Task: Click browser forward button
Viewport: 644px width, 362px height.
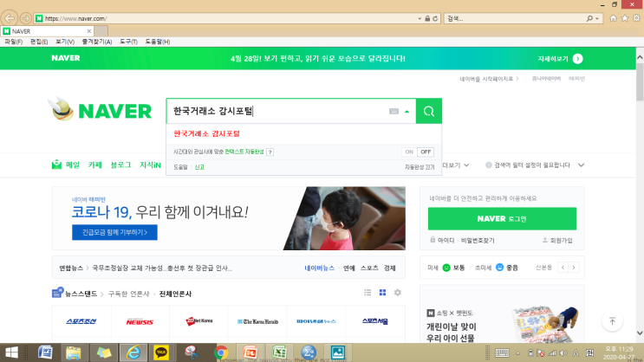Action: 25,18
